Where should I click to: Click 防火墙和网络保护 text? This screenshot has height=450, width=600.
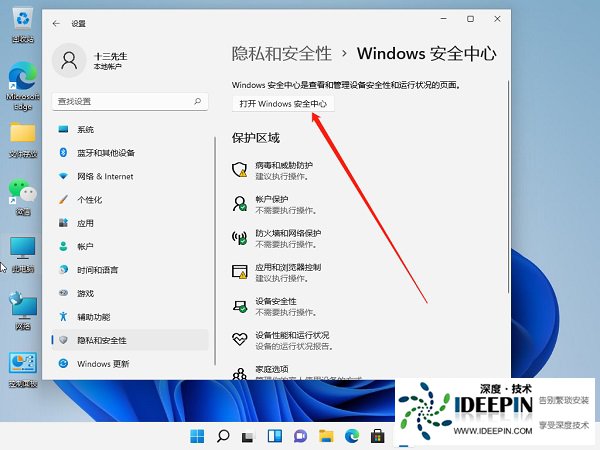288,233
